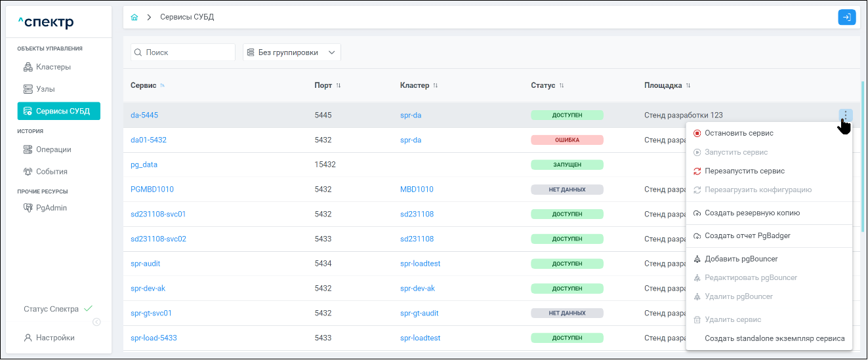868x360 pixels.
Task: Sort table by Площадка column
Action: coord(688,86)
